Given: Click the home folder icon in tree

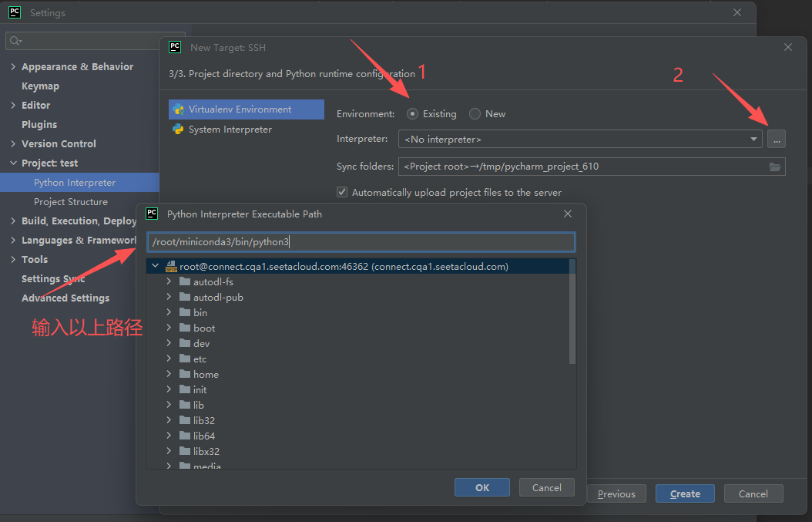Looking at the screenshot, I should pos(185,374).
